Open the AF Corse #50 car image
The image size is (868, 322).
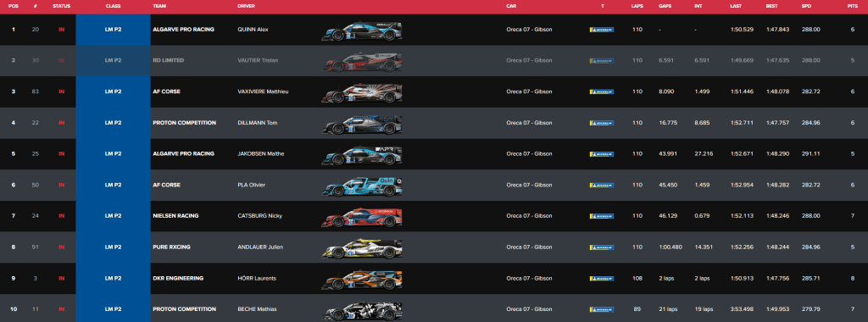click(361, 186)
